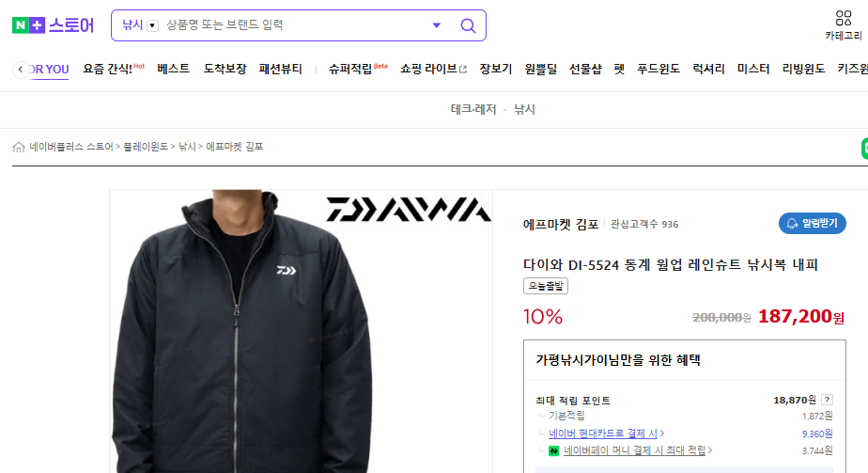
Task: Click the 알림받기 button
Action: [x=812, y=223]
